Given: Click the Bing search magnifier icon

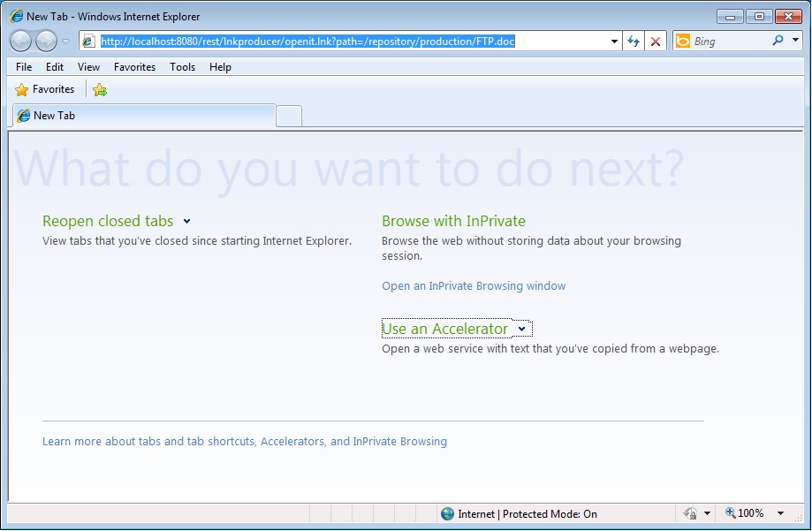Looking at the screenshot, I should [x=778, y=41].
